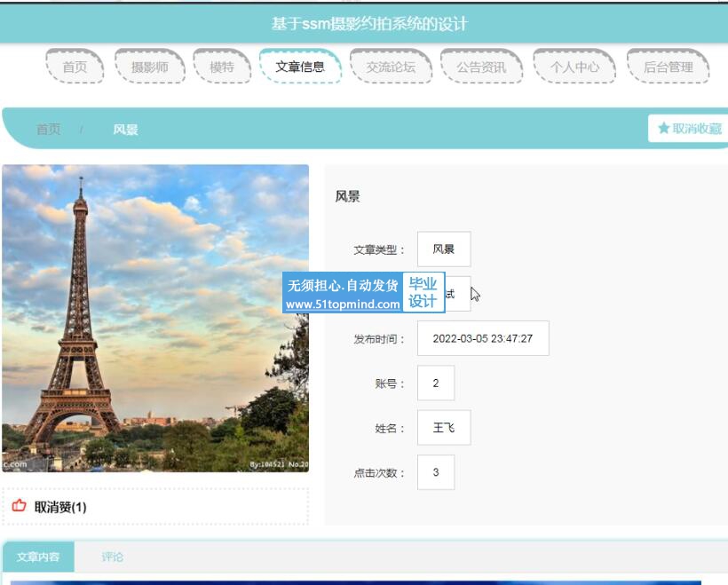Click the 文章类型 value field 风景
This screenshot has width=728, height=585.
tap(443, 249)
